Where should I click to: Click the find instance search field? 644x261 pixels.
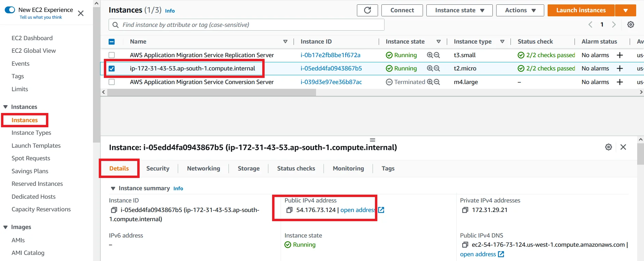click(x=247, y=25)
